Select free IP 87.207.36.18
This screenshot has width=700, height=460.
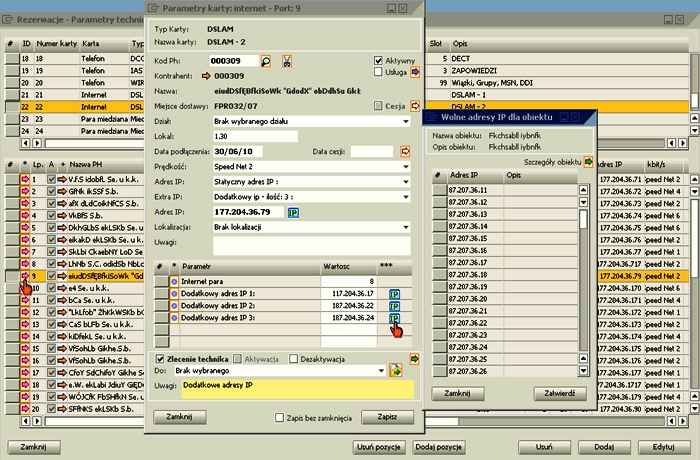(x=504, y=275)
